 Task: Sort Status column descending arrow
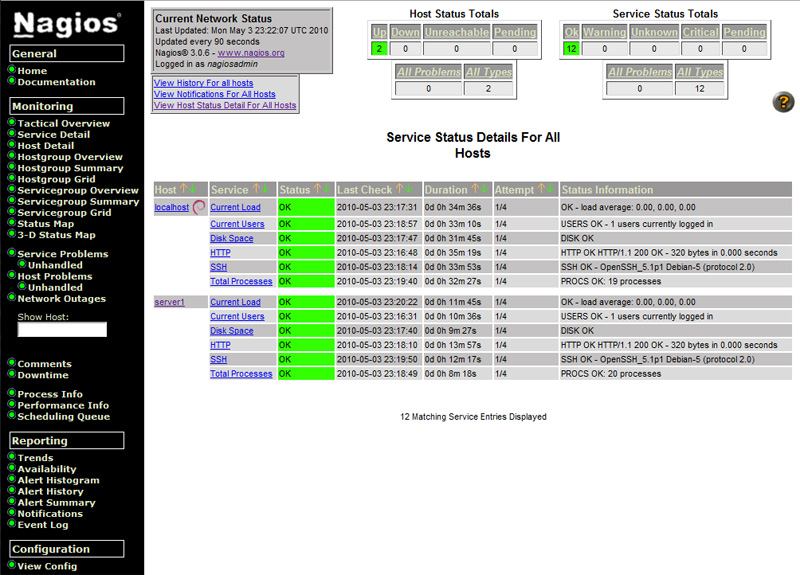coord(328,189)
